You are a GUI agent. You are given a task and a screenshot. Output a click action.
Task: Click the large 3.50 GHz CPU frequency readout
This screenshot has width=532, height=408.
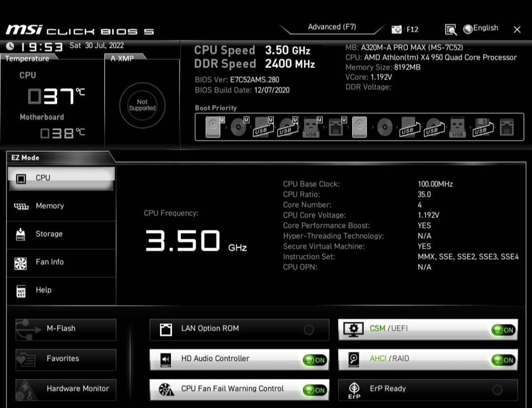click(196, 241)
